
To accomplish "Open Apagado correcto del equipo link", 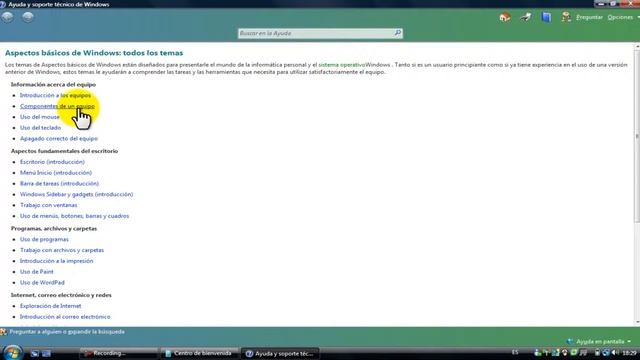I will click(x=59, y=138).
